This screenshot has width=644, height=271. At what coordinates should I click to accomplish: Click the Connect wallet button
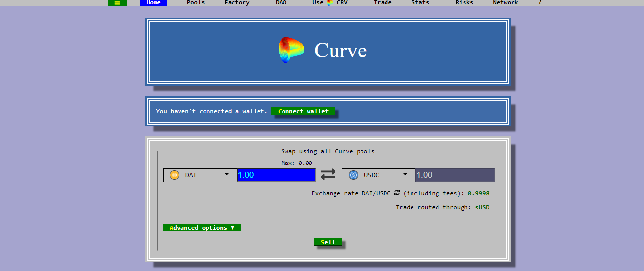(x=303, y=111)
